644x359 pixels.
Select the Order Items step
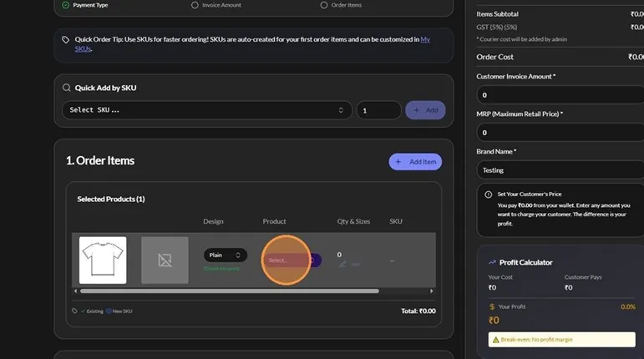click(x=341, y=5)
